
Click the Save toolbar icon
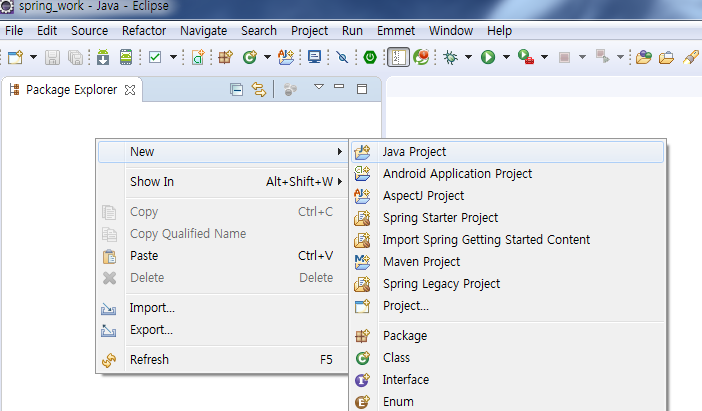[x=52, y=57]
